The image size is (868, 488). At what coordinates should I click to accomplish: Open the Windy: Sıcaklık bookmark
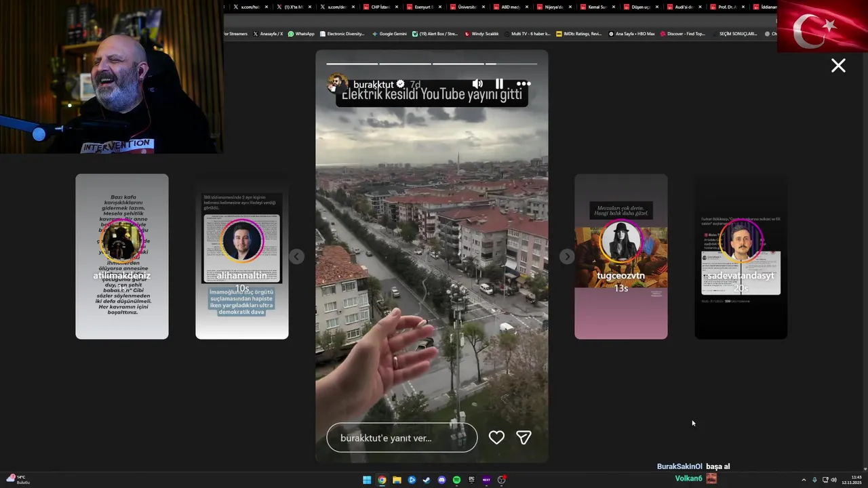(x=481, y=33)
